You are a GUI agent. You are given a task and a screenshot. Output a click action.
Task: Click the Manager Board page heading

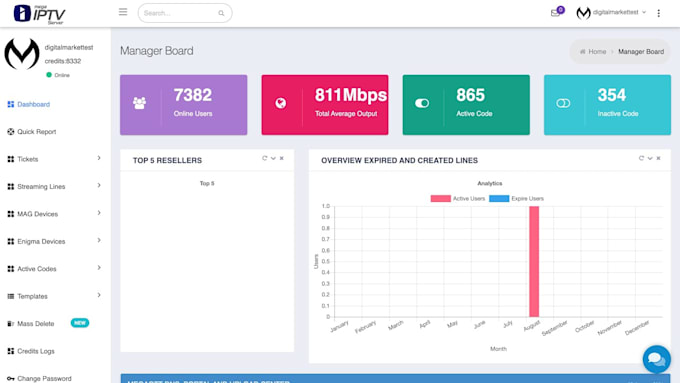(x=157, y=51)
